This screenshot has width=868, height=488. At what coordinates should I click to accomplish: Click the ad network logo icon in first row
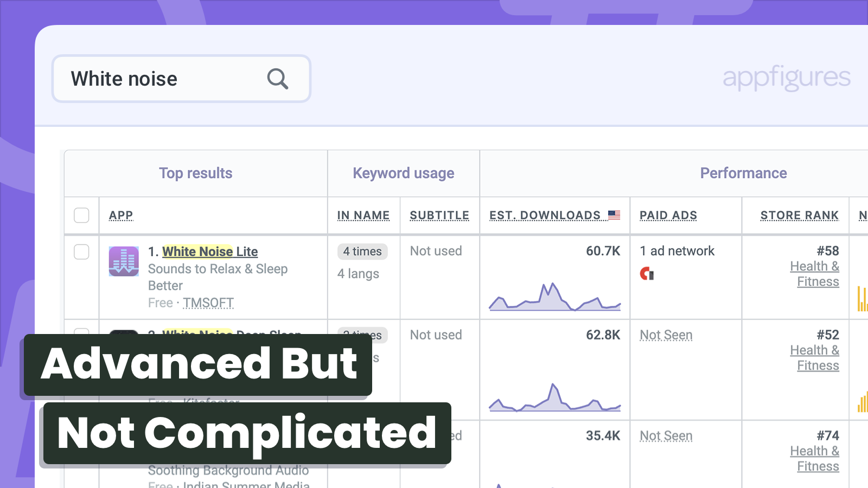coord(647,274)
